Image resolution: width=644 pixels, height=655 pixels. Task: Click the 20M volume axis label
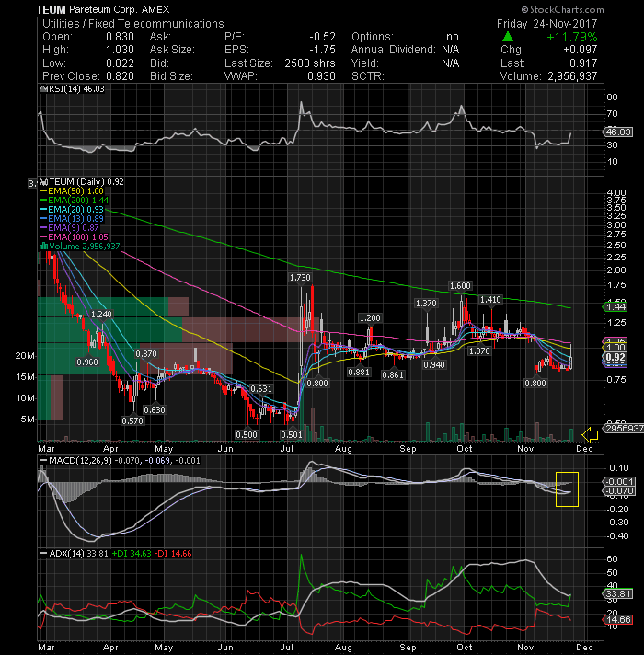[25, 356]
